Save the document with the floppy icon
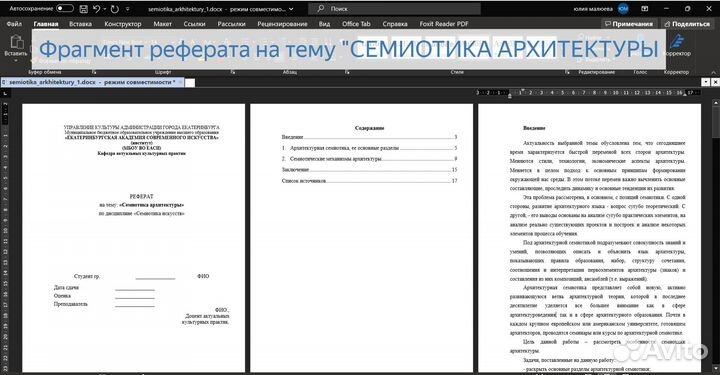 click(x=84, y=9)
